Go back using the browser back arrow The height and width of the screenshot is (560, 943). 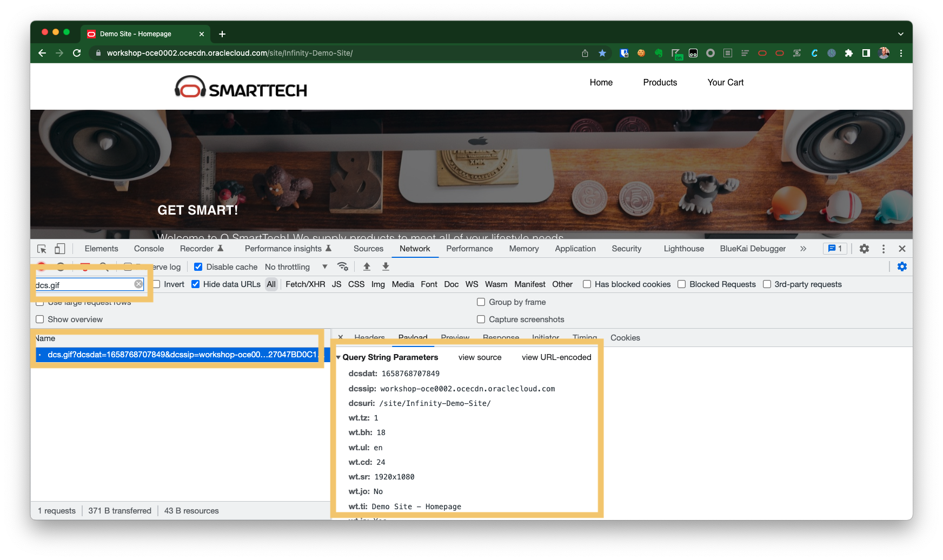[x=42, y=53]
